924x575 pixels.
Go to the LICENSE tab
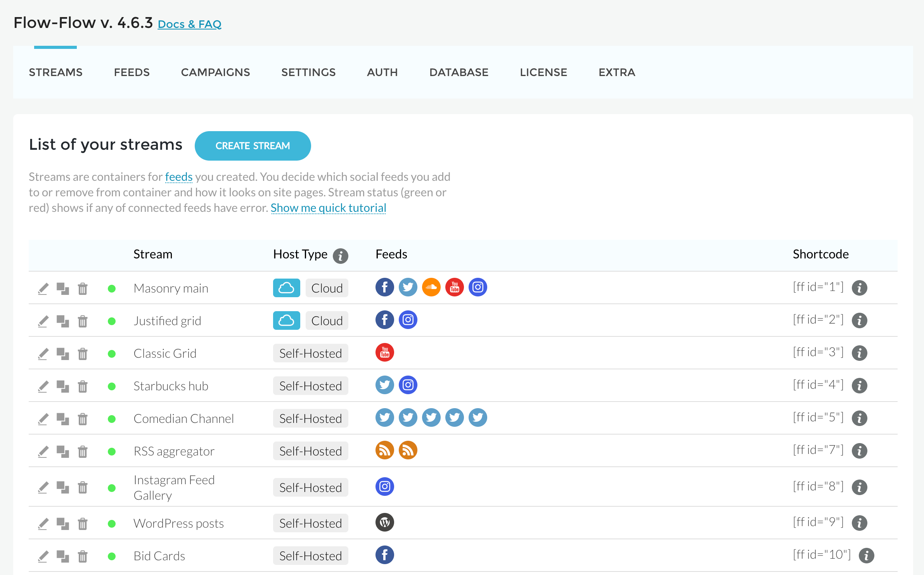543,73
